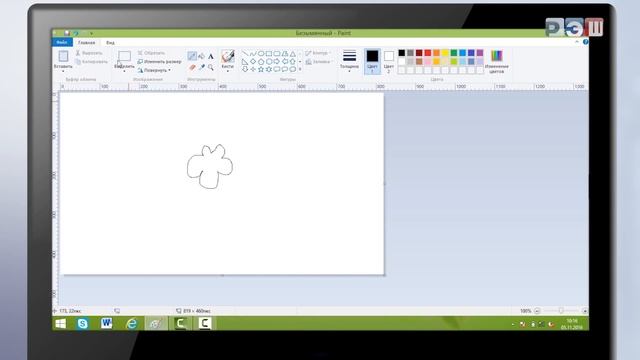Activate Color 2 white box
Image resolution: width=640 pixels, height=360 pixels.
[x=389, y=61]
